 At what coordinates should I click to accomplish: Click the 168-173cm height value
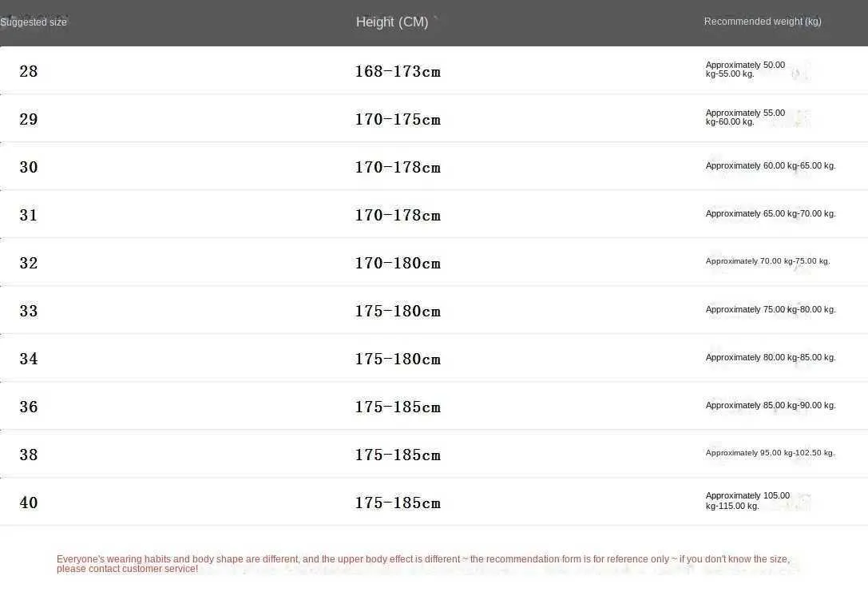(398, 71)
